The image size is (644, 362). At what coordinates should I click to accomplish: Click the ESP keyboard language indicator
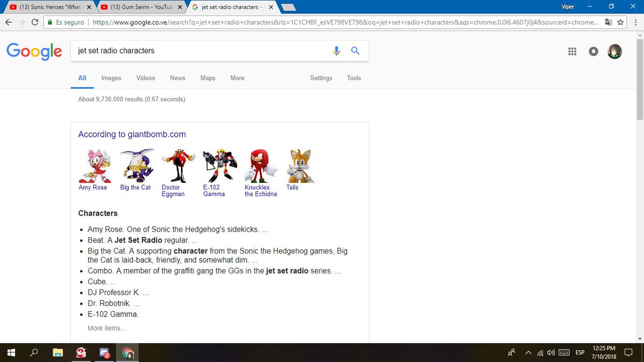(580, 353)
